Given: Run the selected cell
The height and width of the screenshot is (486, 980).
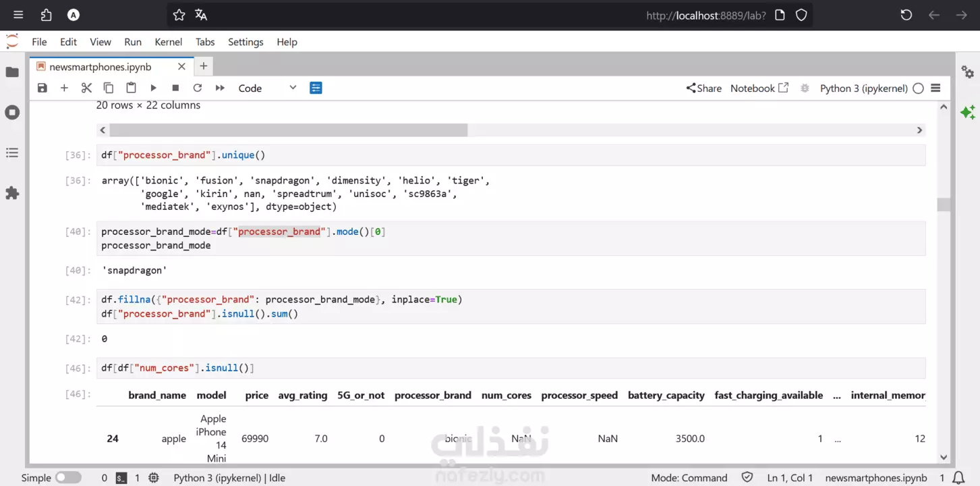Looking at the screenshot, I should point(153,88).
